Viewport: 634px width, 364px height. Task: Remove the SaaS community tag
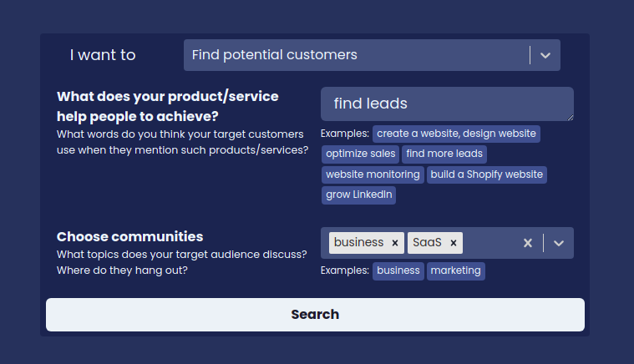(454, 243)
